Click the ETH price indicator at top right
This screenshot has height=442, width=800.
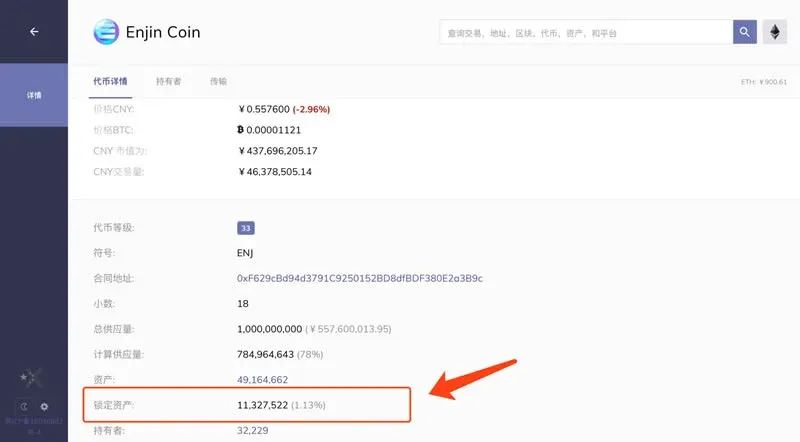coord(764,82)
